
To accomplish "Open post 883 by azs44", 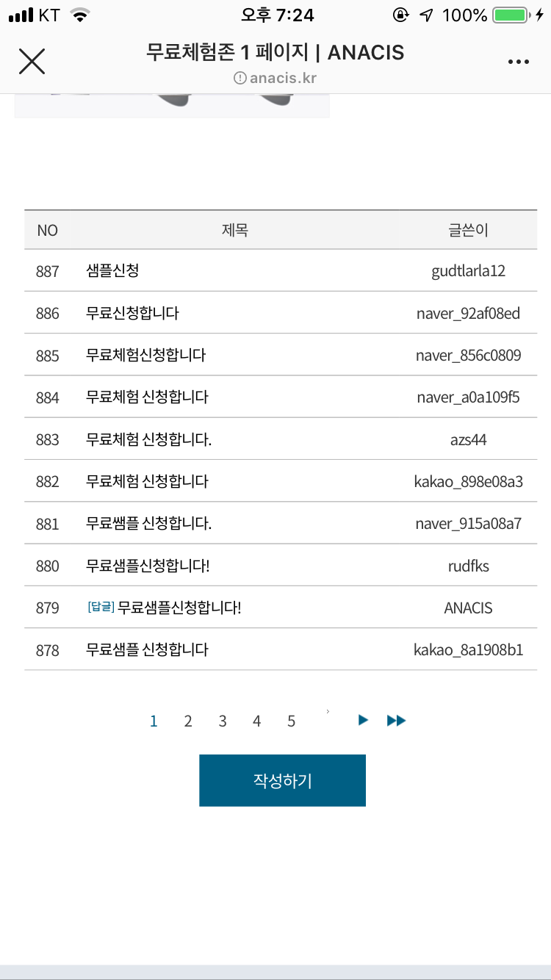I will 148,440.
